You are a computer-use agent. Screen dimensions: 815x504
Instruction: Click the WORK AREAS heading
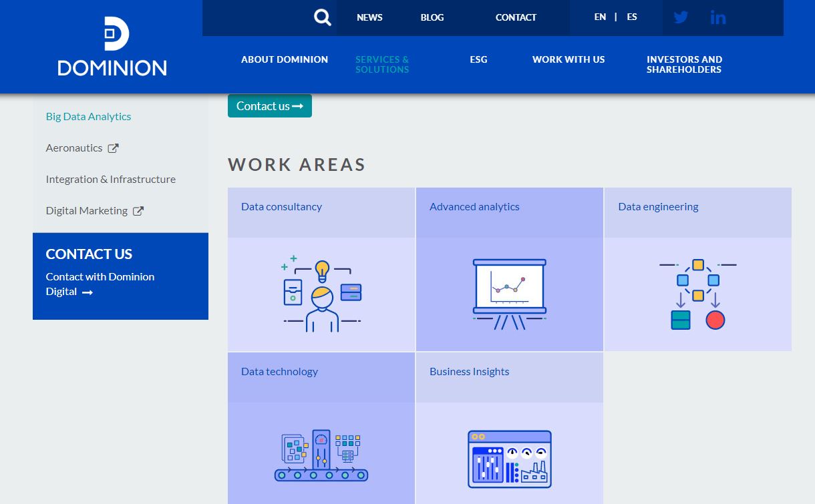(297, 165)
